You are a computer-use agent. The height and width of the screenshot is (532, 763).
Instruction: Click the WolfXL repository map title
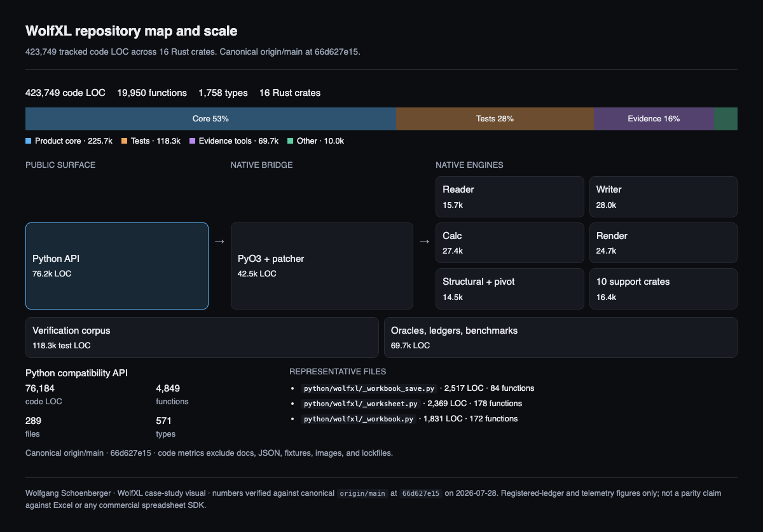132,31
